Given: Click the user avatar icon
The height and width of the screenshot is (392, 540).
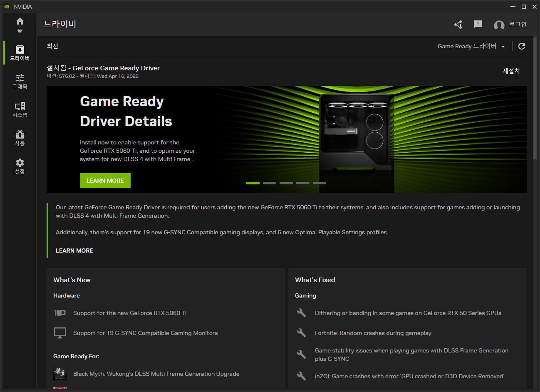Looking at the screenshot, I should coord(499,25).
